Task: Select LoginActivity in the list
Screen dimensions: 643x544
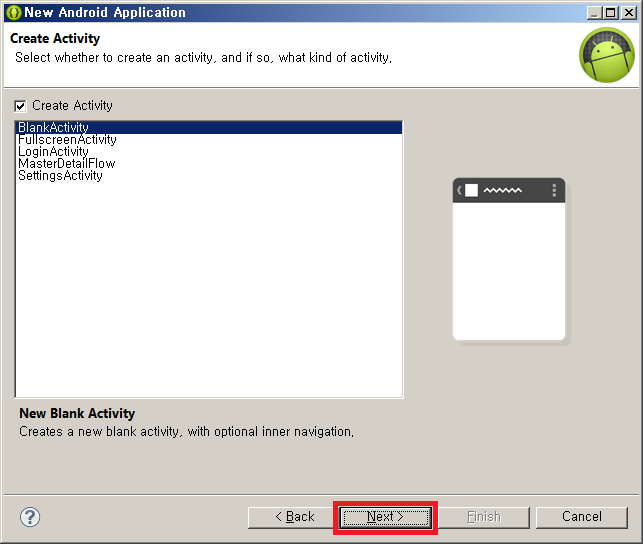Action: (209, 152)
